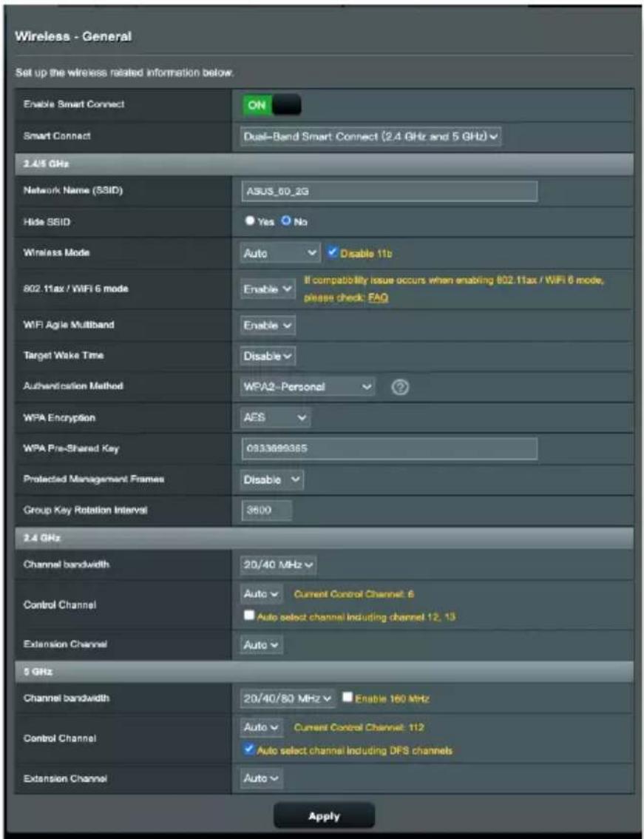This screenshot has height=839, width=644.
Task: Click the Protected Management Frames label
Action: pos(94,479)
